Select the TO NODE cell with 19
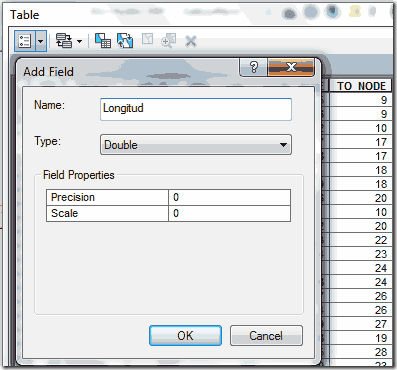Screen dimensions: 397x370 pos(361,338)
